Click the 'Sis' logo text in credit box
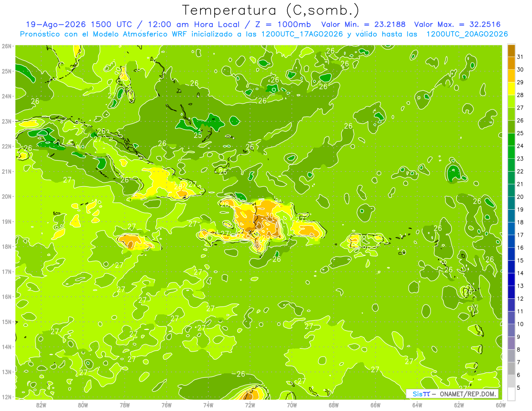 click(x=417, y=394)
